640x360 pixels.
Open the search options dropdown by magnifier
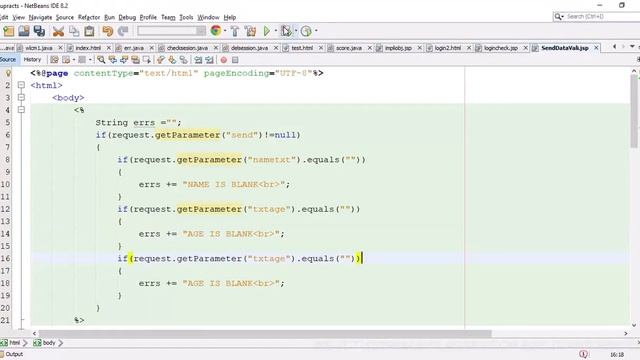click(x=559, y=17)
